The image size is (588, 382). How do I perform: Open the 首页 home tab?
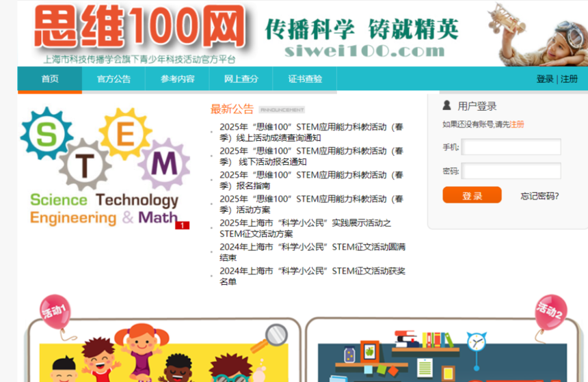[50, 79]
